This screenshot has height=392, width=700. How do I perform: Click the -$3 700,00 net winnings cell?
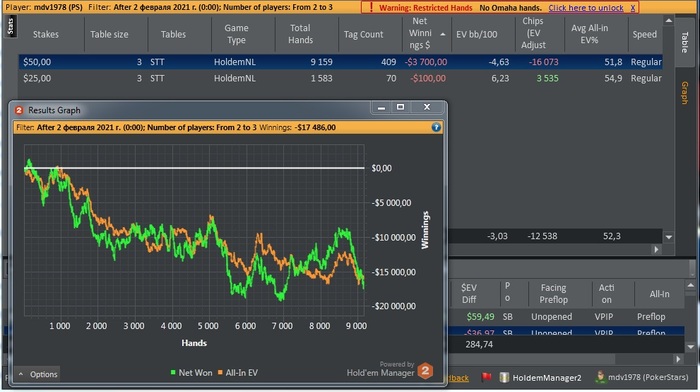[x=426, y=62]
